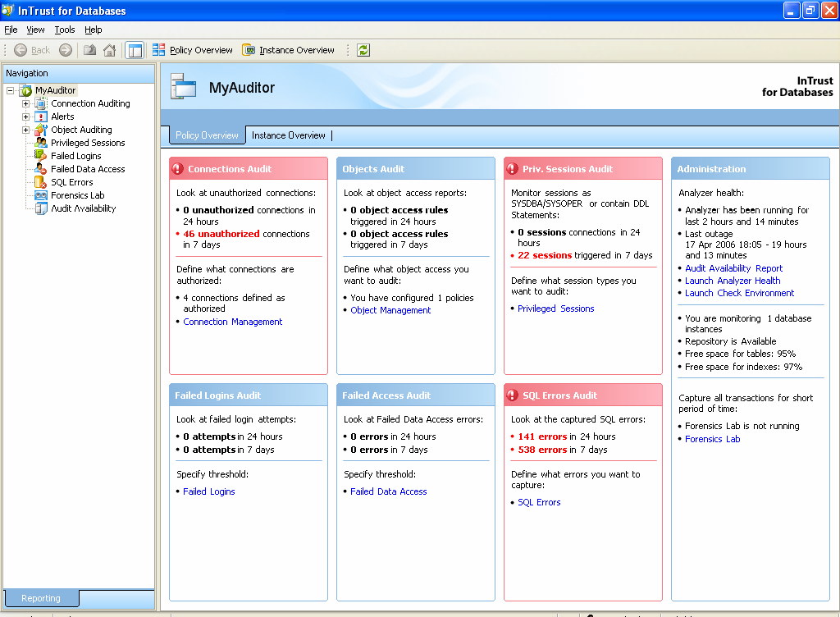
Task: Select Privileged Sessions icon in navigation tree
Action: pos(41,143)
